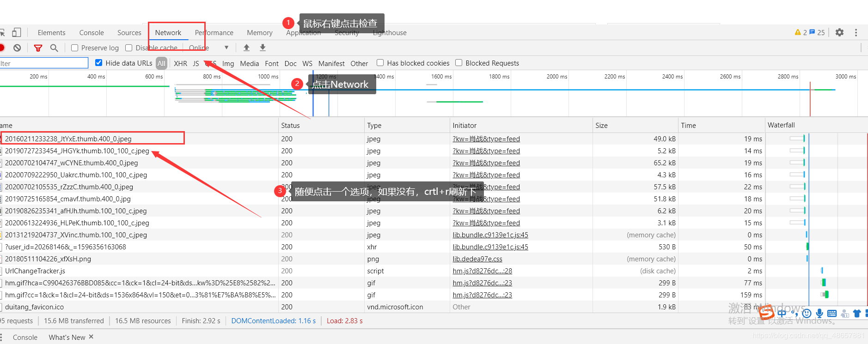Select the Network tab

(168, 33)
